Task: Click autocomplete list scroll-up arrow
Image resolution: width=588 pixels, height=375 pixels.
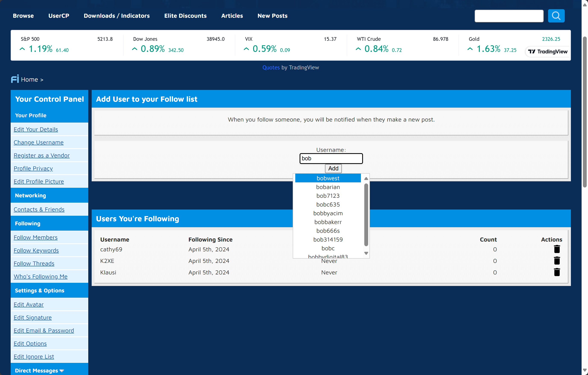Action: coord(366,179)
